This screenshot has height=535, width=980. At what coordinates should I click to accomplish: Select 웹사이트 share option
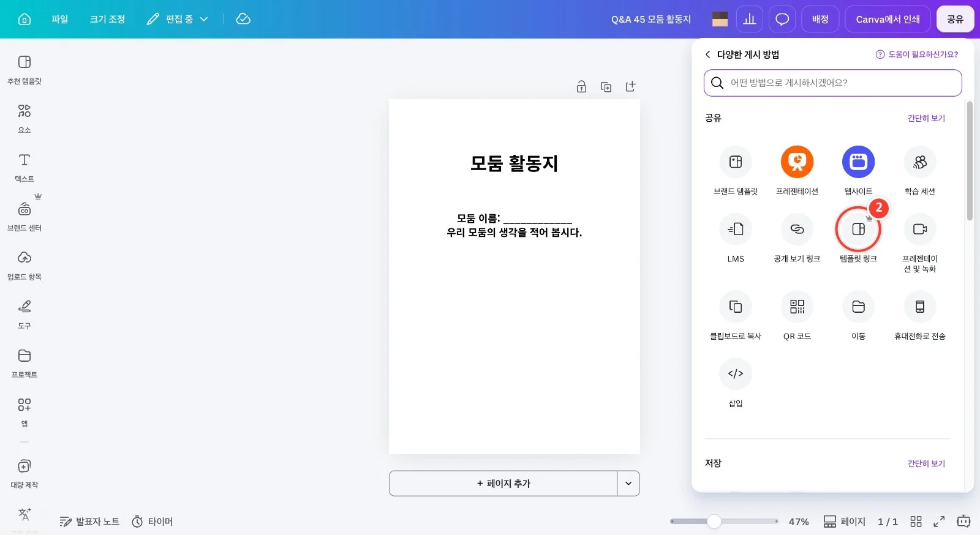[x=858, y=171]
